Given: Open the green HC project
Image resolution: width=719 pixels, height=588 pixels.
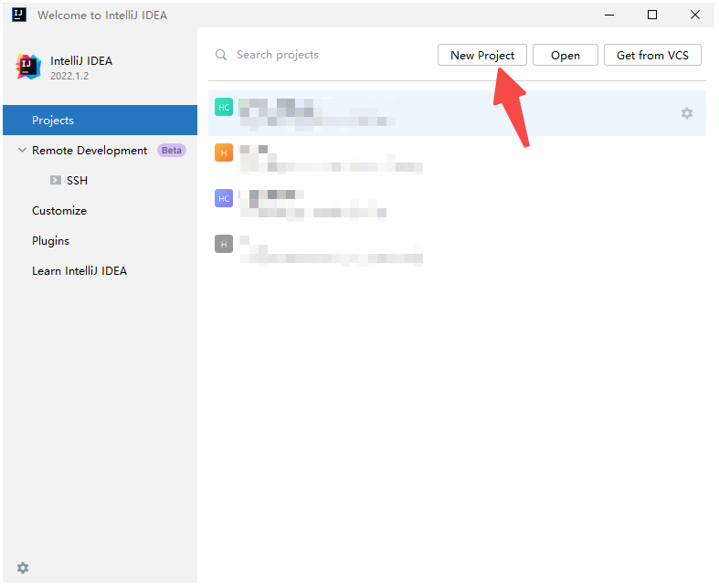Looking at the screenshot, I should point(457,113).
